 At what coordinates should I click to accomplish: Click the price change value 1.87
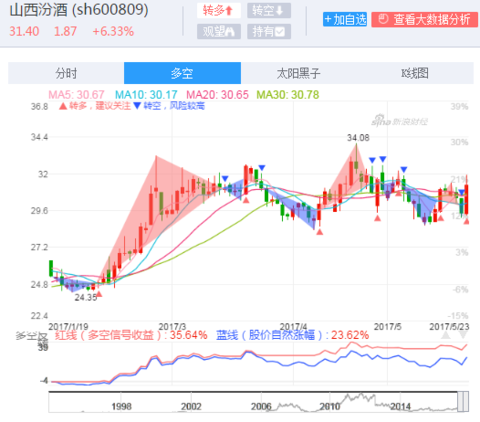pos(65,32)
